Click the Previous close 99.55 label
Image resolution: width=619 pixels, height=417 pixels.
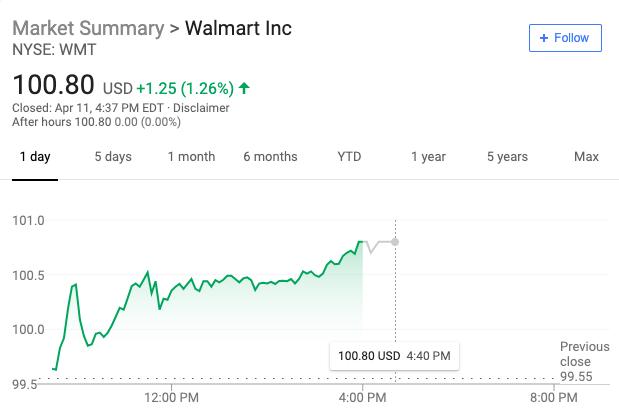(x=584, y=361)
